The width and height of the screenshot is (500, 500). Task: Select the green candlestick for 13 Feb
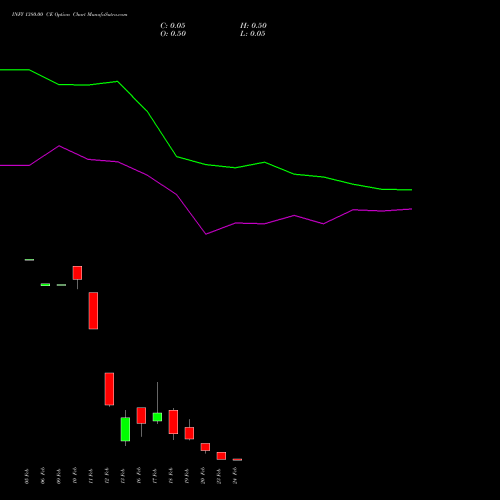(125, 429)
